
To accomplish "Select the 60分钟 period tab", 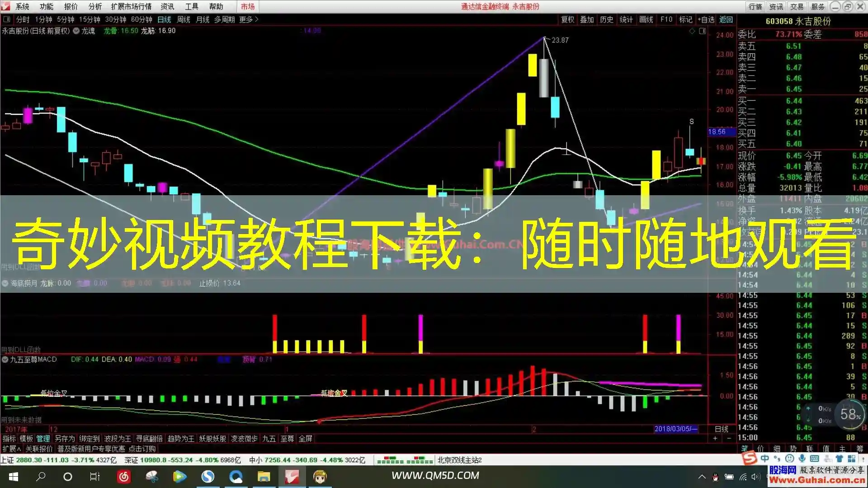I will tap(142, 19).
